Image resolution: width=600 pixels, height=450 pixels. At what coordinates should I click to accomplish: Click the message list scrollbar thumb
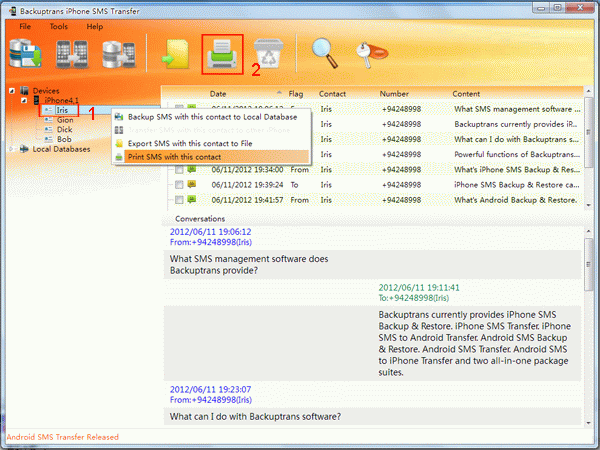pyautogui.click(x=589, y=132)
